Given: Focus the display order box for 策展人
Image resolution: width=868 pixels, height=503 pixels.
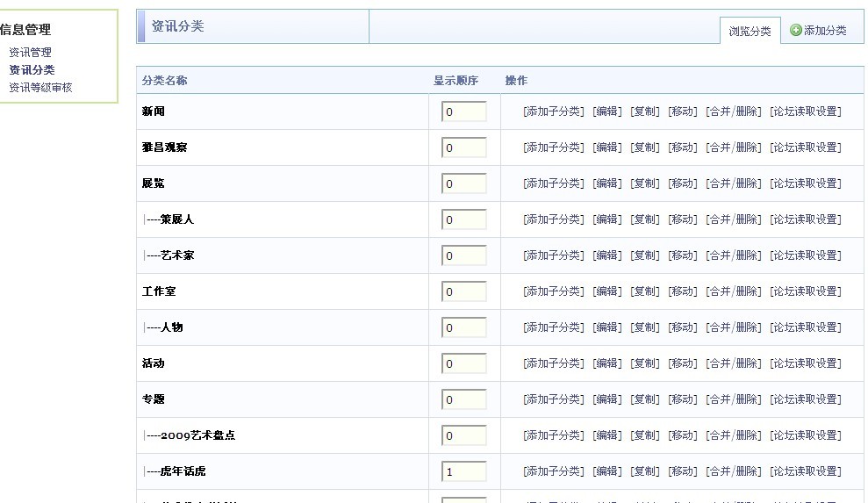Looking at the screenshot, I should point(464,219).
